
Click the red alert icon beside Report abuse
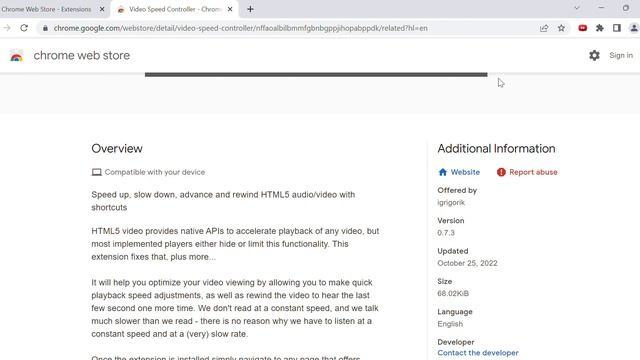501,172
